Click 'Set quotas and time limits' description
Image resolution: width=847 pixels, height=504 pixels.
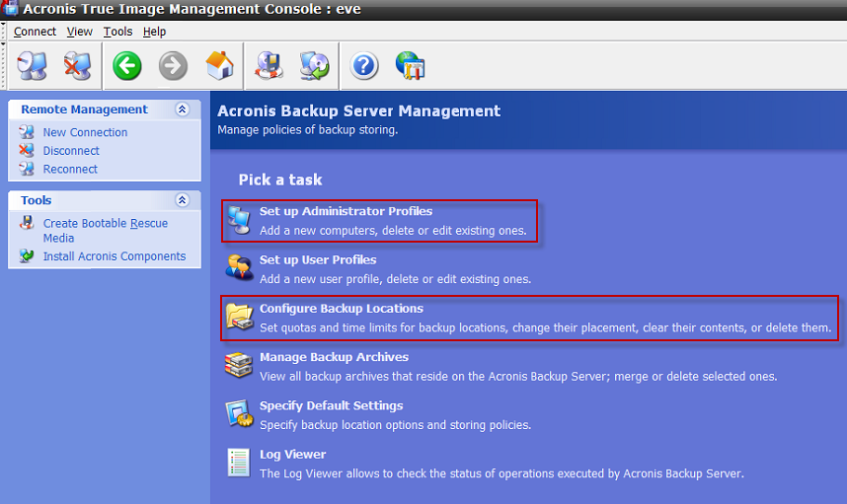click(x=546, y=327)
